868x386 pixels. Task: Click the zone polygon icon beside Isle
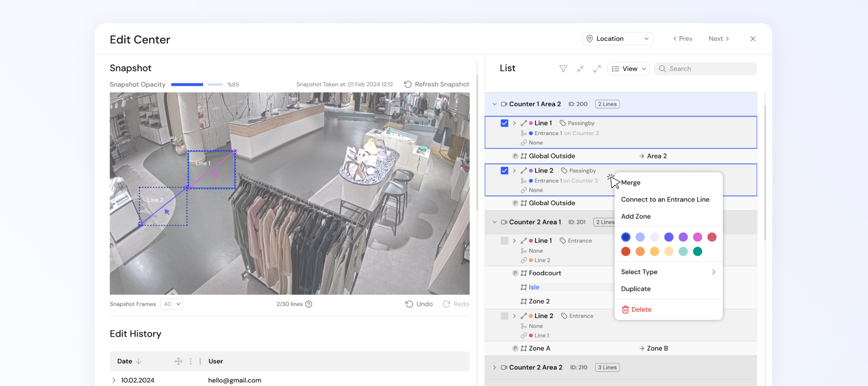tap(524, 287)
